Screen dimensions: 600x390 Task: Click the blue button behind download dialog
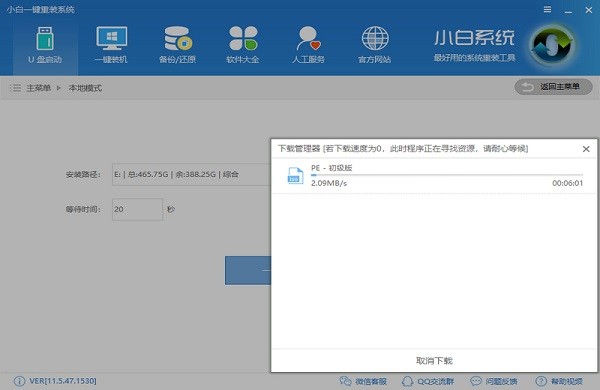(248, 270)
